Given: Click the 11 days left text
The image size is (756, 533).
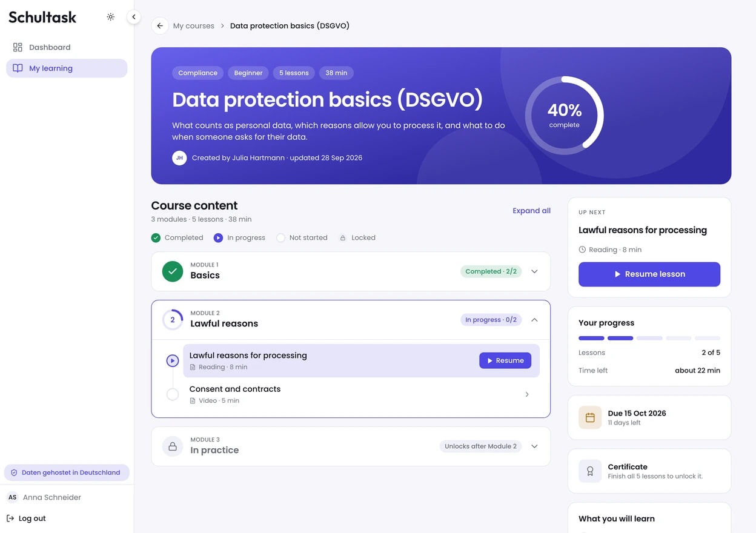Looking at the screenshot, I should click(x=624, y=423).
